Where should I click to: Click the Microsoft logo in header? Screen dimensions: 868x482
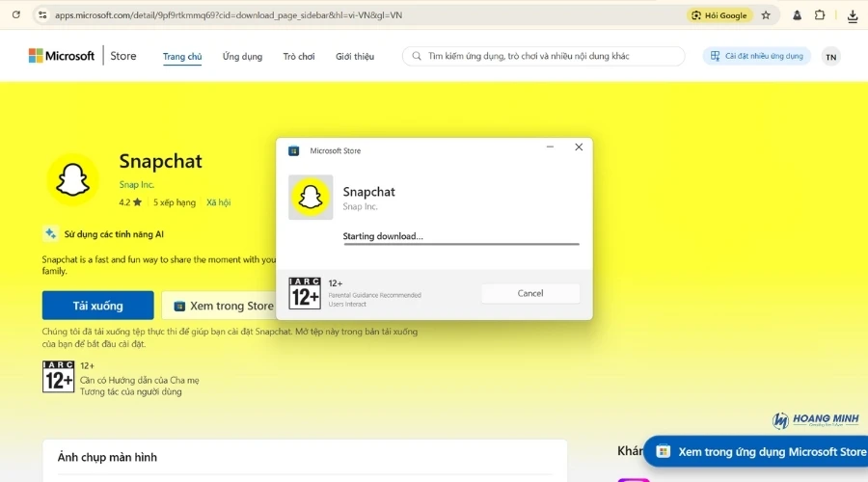pyautogui.click(x=62, y=56)
